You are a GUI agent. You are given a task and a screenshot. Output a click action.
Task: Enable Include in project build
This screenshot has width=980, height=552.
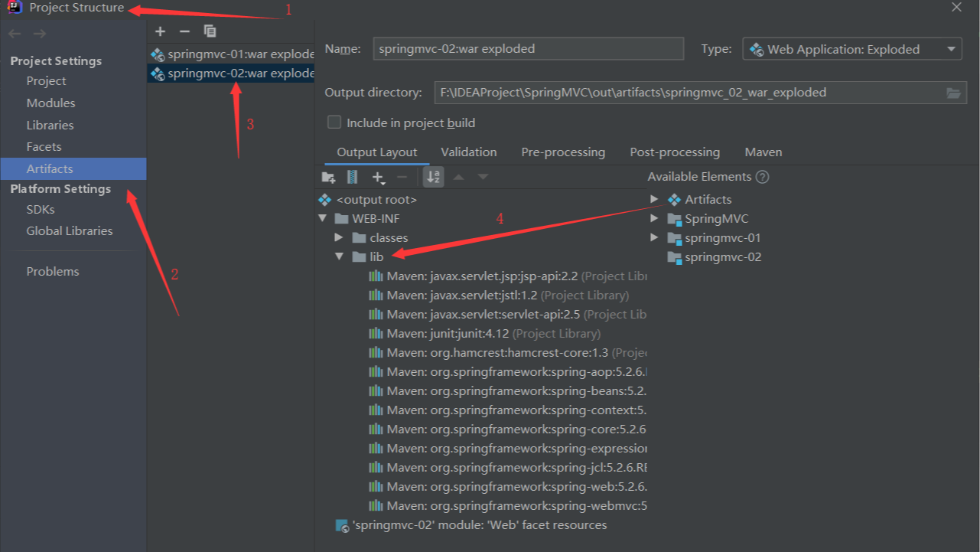point(334,122)
